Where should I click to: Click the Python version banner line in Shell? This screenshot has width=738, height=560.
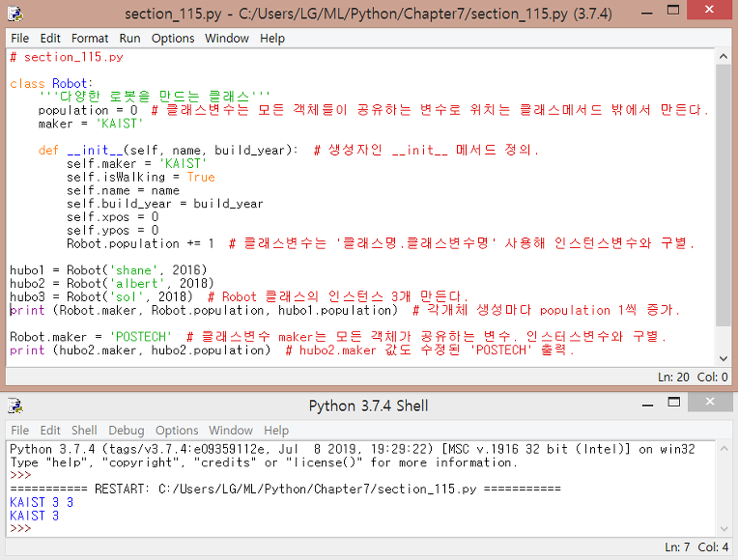coord(352,449)
